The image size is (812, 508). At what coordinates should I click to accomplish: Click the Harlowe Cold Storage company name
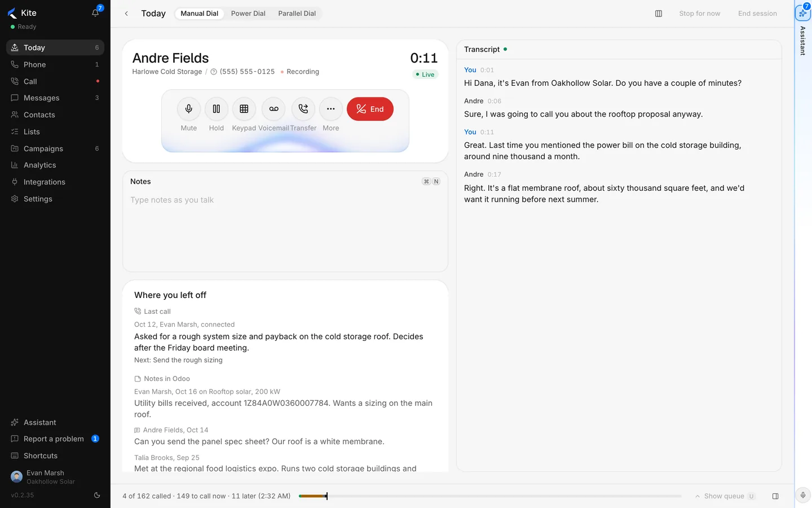click(x=167, y=72)
